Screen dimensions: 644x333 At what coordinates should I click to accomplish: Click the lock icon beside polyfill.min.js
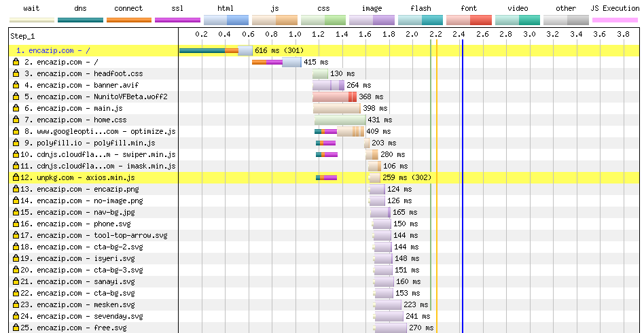pyautogui.click(x=16, y=143)
